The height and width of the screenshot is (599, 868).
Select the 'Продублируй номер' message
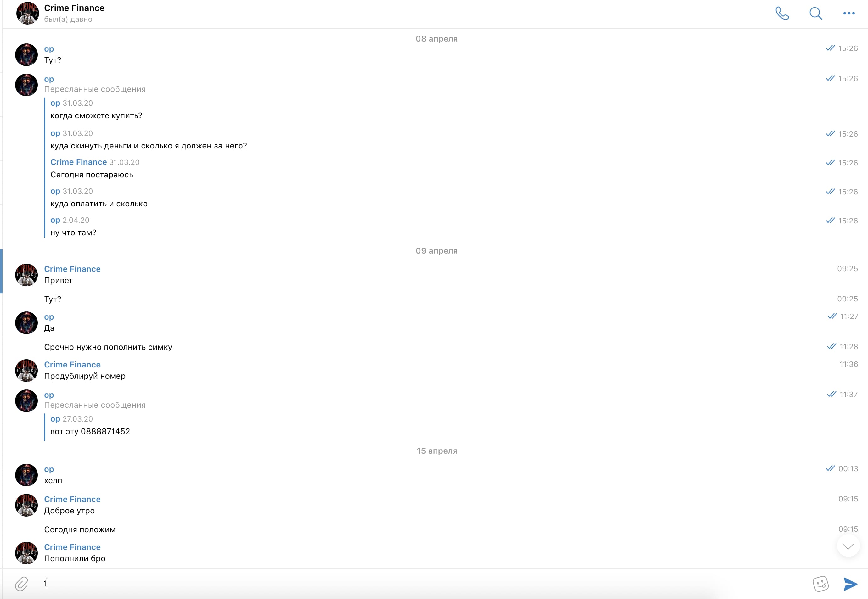pos(85,376)
